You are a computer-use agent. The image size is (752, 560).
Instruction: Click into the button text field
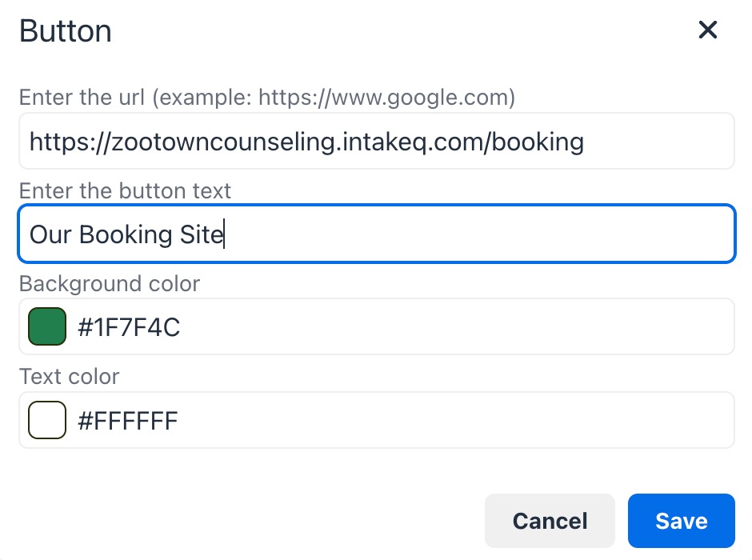tap(480, 234)
